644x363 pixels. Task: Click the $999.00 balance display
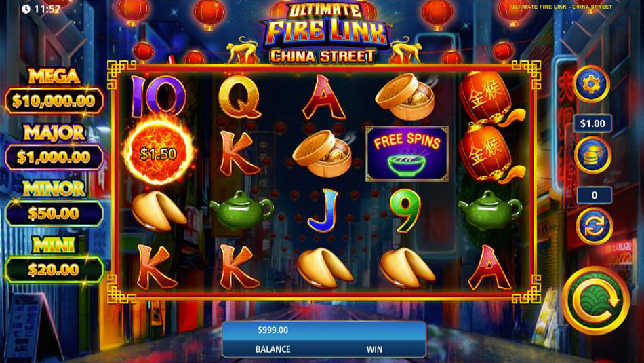pos(273,330)
